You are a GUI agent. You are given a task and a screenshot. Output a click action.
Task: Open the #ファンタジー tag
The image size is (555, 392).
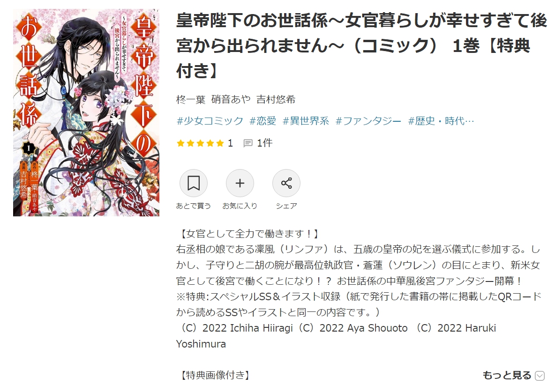pos(368,121)
